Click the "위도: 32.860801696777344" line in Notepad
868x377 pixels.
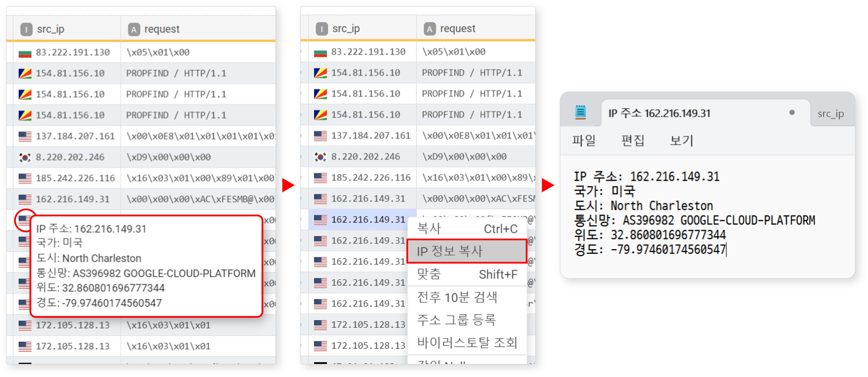[x=650, y=235]
